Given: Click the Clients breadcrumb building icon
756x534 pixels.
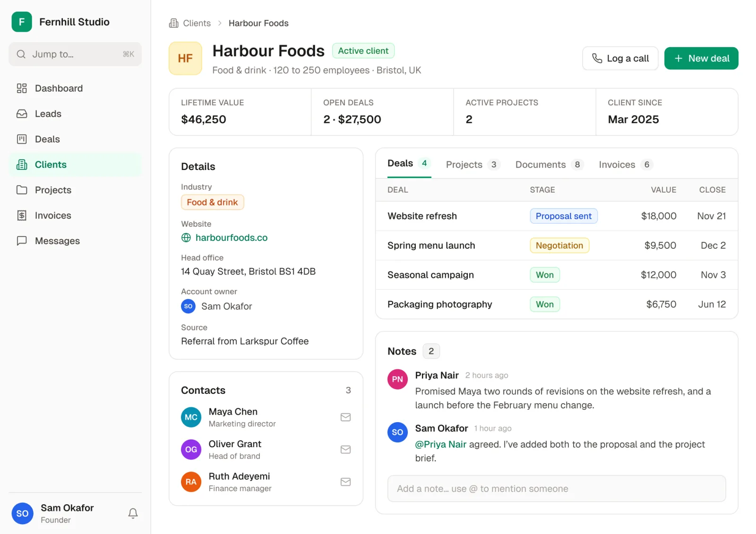Looking at the screenshot, I should click(x=173, y=23).
